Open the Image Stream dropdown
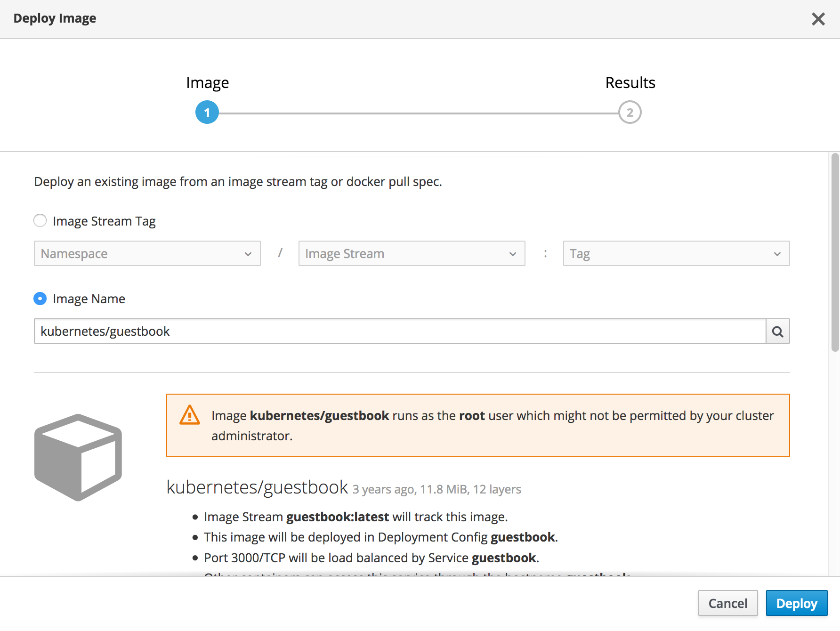The height and width of the screenshot is (631, 840). pyautogui.click(x=412, y=253)
